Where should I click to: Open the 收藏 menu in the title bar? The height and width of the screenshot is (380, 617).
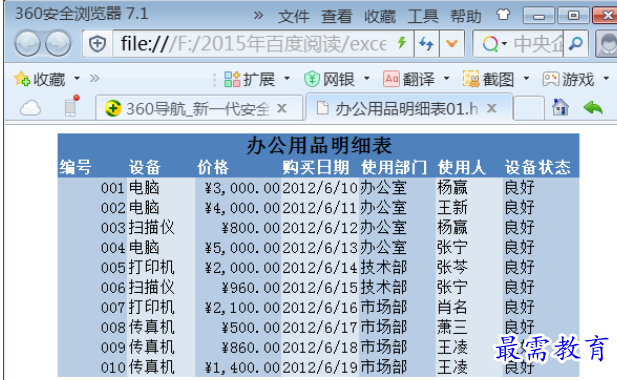[380, 17]
